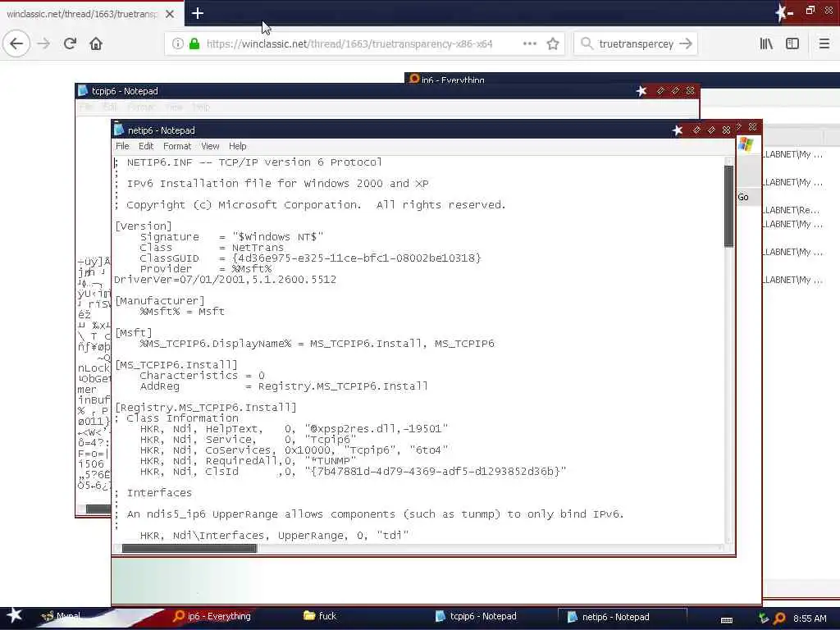The height and width of the screenshot is (630, 840).
Task: Switch to Mypal taskbar button
Action: click(62, 616)
